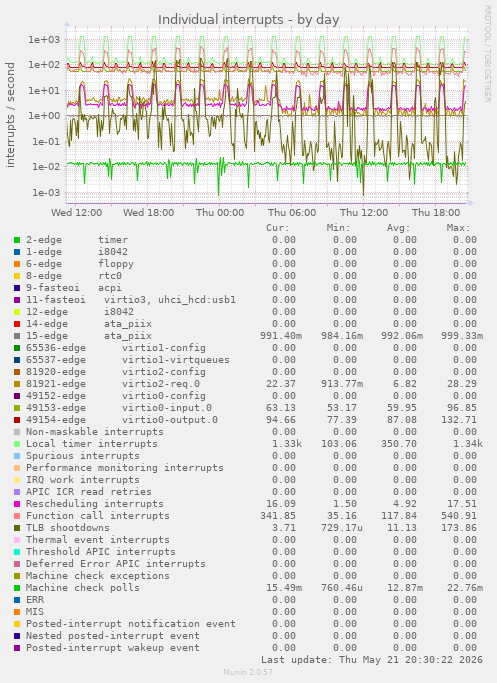
Task: Click the Thu 00:00 time axis label
Action: (220, 213)
